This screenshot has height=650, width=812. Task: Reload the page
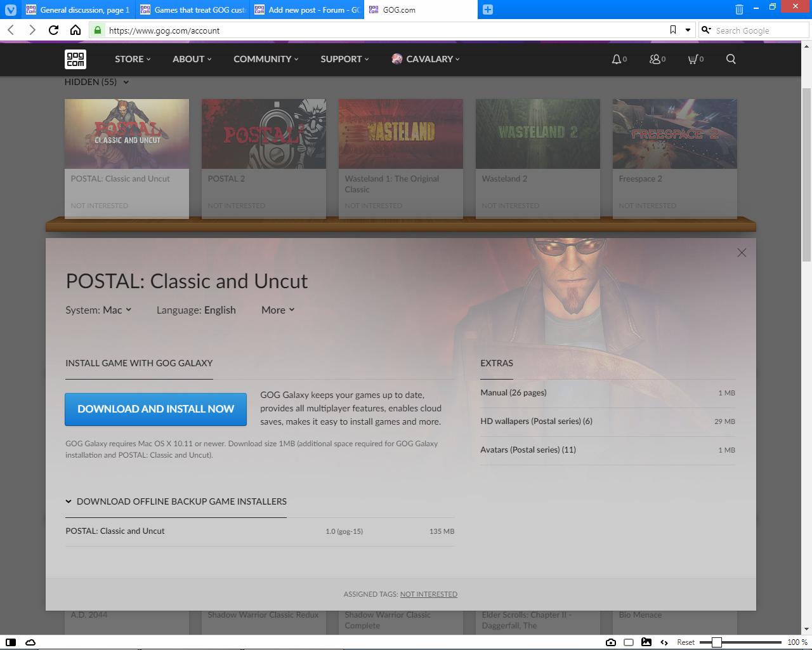54,30
